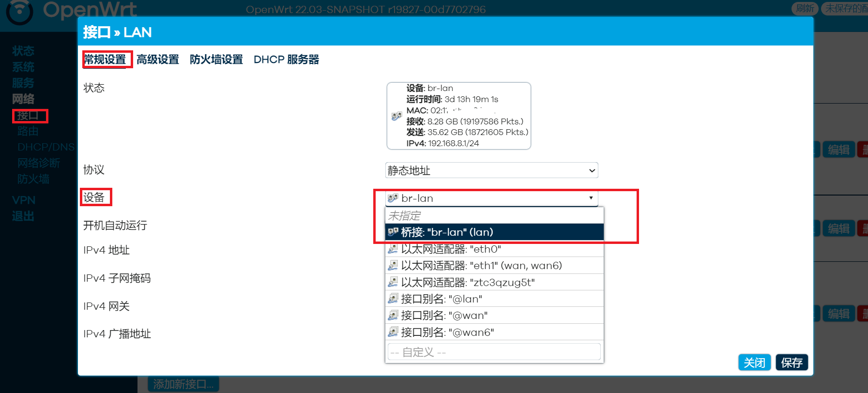Select the 未指定 option
The image size is (868, 393).
point(494,215)
